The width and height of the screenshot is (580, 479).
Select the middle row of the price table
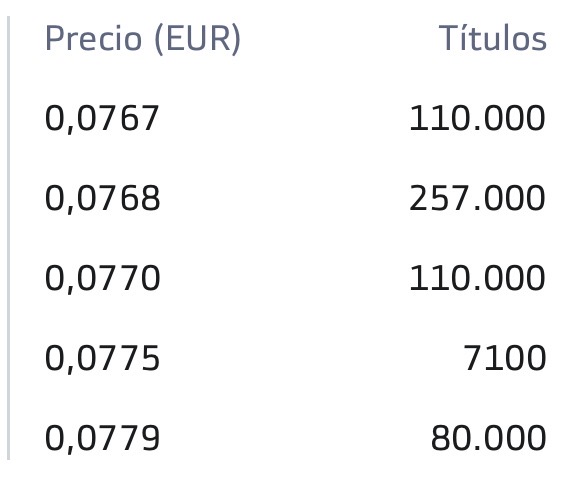click(295, 278)
